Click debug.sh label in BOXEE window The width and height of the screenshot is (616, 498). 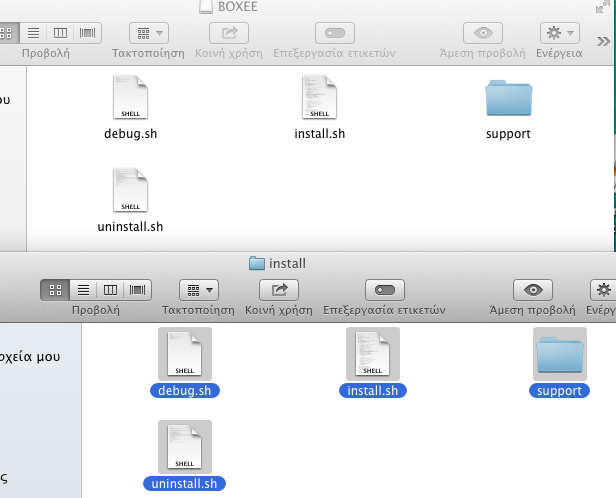130,134
